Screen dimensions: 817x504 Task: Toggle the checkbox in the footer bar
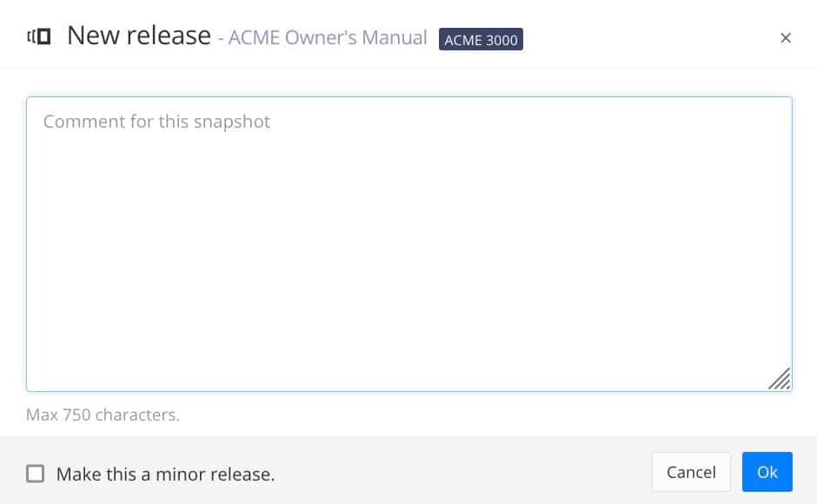click(x=36, y=474)
